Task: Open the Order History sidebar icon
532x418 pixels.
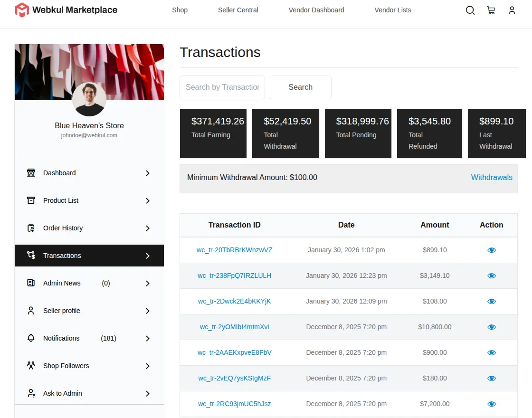Action: pos(31,228)
